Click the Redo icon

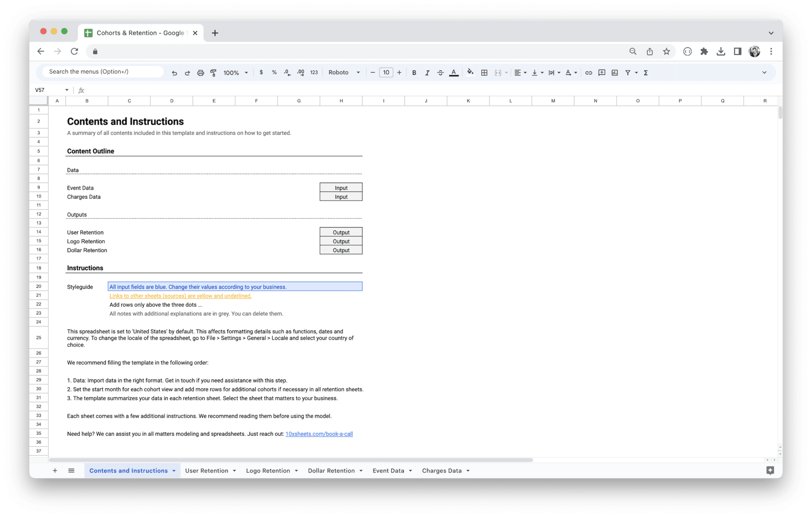tap(187, 72)
